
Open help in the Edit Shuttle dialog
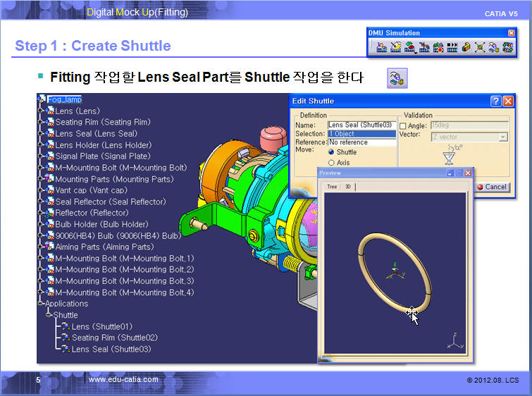pyautogui.click(x=495, y=101)
